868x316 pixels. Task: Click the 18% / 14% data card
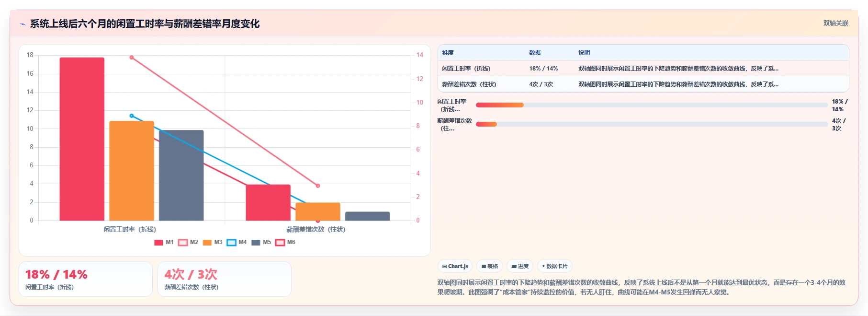[86, 279]
